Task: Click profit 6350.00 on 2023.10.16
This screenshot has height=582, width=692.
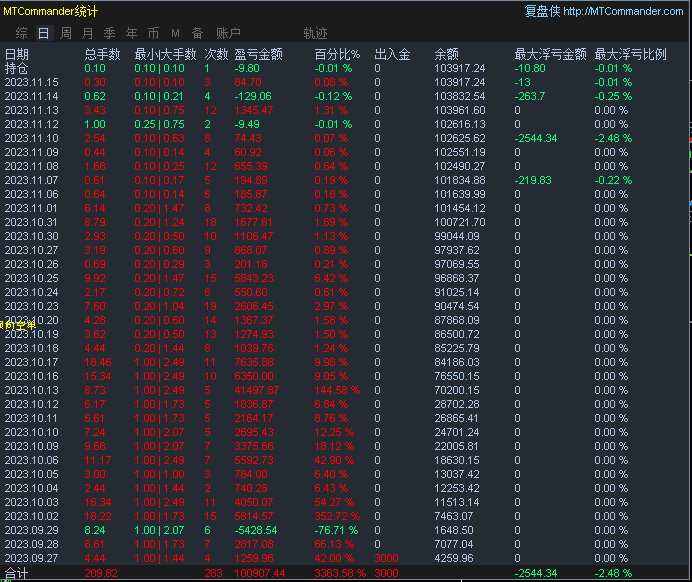Action: pos(254,376)
